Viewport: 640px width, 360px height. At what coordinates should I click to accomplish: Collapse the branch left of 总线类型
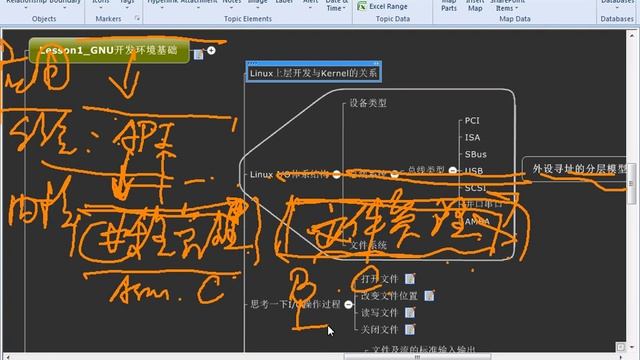coord(394,174)
